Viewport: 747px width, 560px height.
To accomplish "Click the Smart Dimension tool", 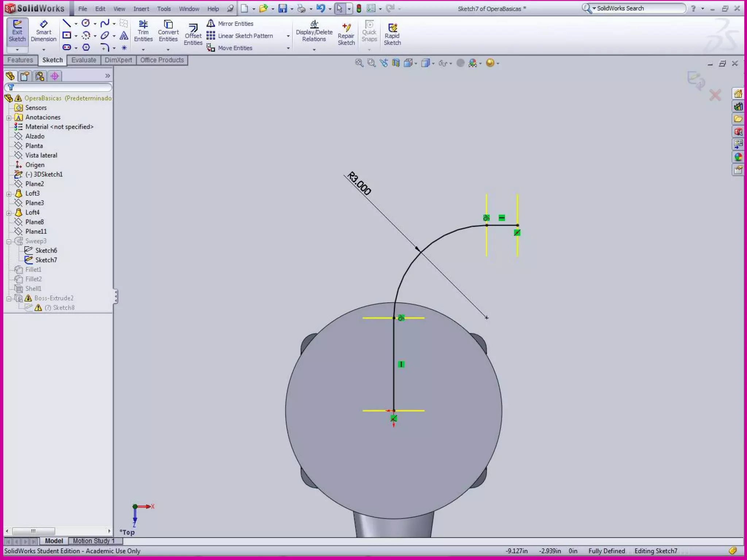I will coord(43,31).
